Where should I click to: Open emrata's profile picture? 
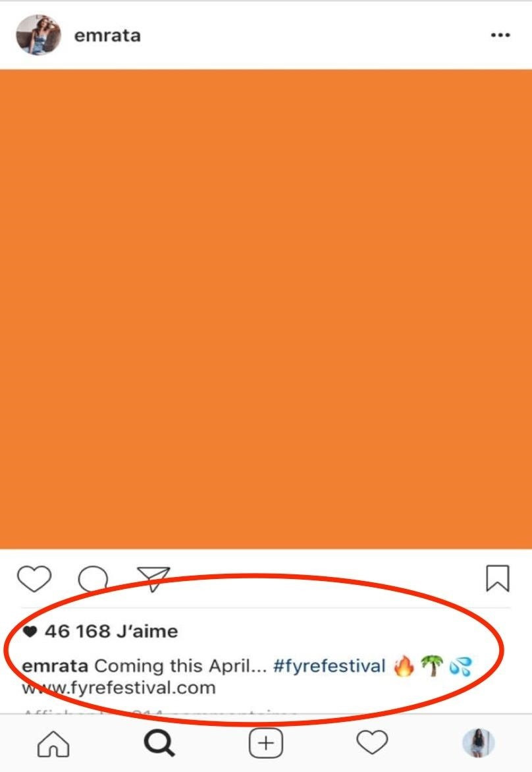click(38, 35)
